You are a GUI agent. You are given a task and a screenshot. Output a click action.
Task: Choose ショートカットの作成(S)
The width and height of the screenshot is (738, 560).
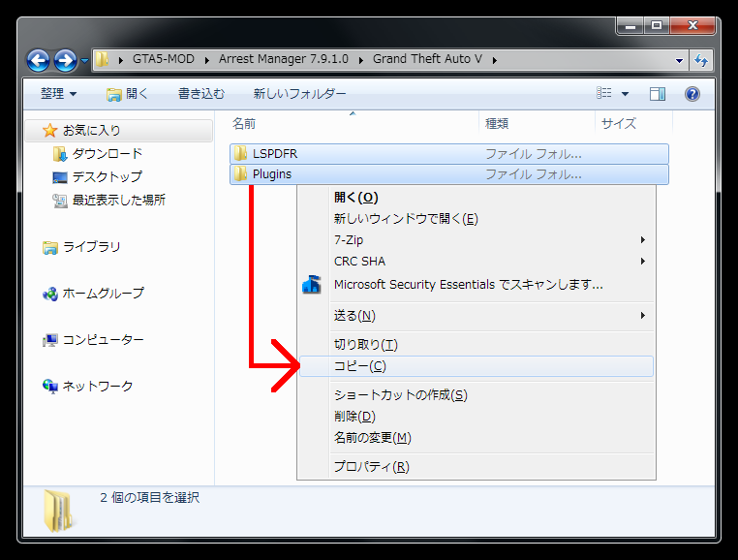pos(477,394)
